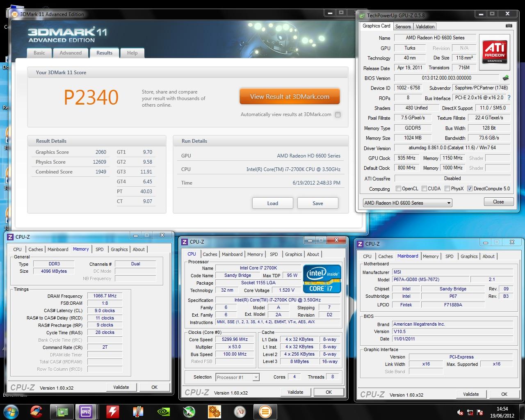Launch the red lightning bolt taskbar app

113,411
